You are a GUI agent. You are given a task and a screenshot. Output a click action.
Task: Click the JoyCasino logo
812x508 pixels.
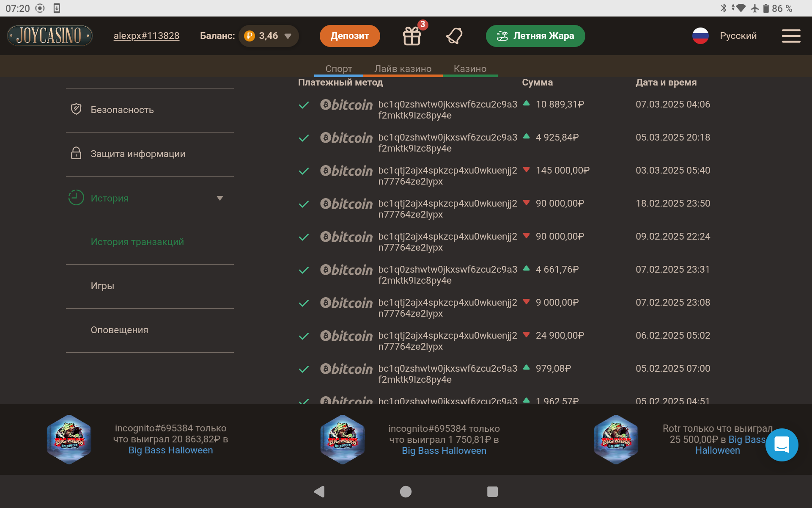point(50,36)
